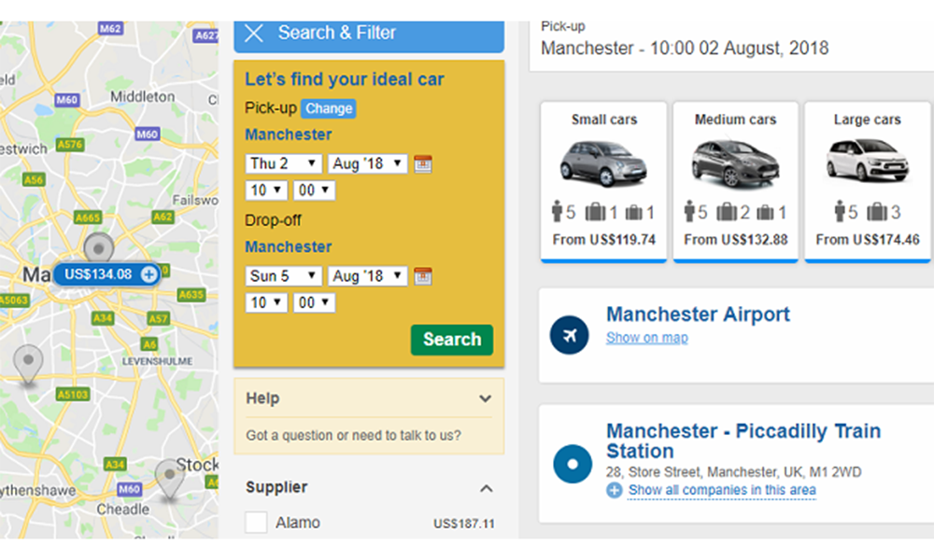Collapse the Supplier filter section
The width and height of the screenshot is (934, 560).
485,488
